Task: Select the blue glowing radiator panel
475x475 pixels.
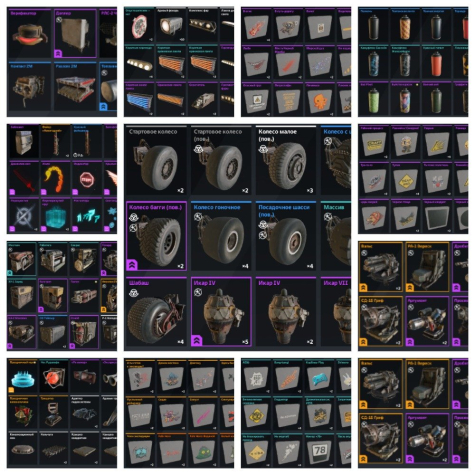Action: tap(139, 100)
